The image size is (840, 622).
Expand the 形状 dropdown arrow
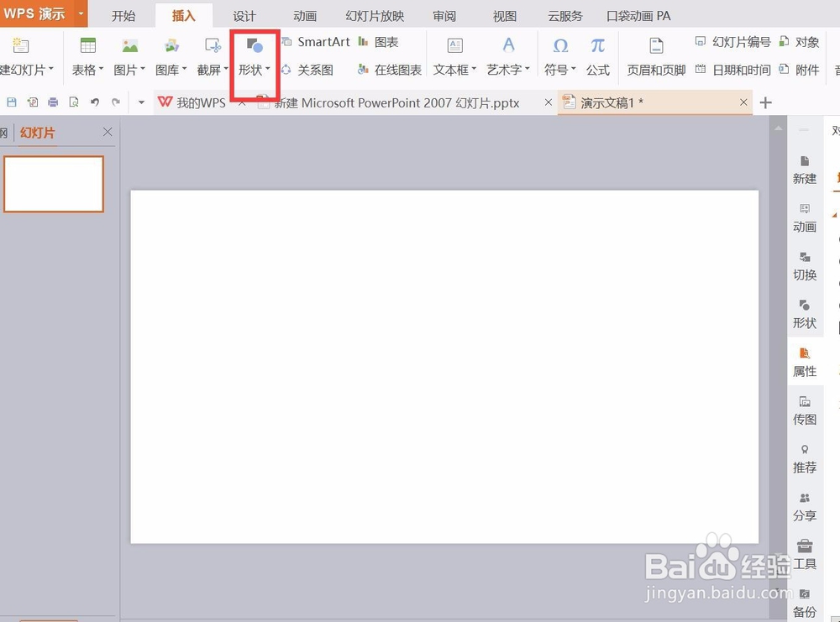(x=267, y=69)
